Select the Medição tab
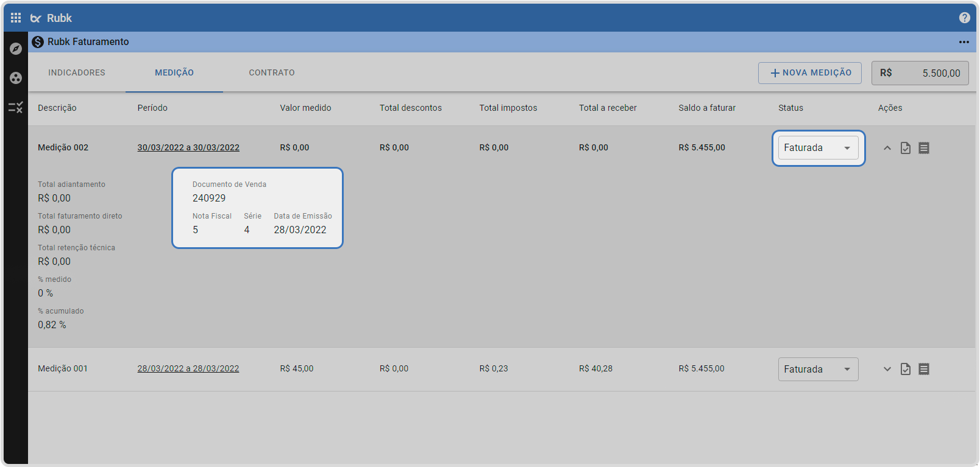 174,72
